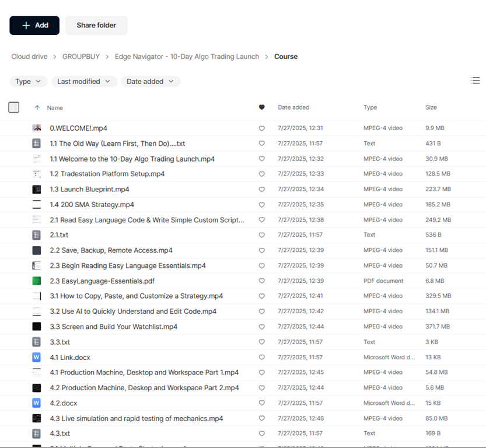Navigate to GROUPBUY breadcrumb folder
This screenshot has height=448, width=486.
[x=81, y=57]
